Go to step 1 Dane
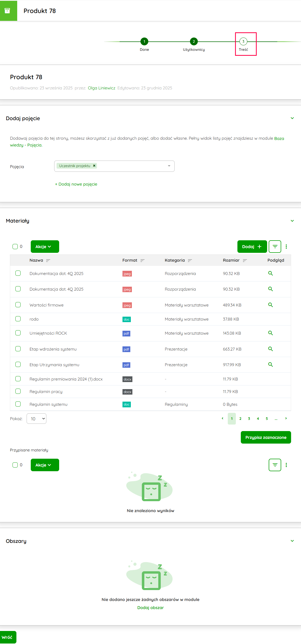 (144, 41)
